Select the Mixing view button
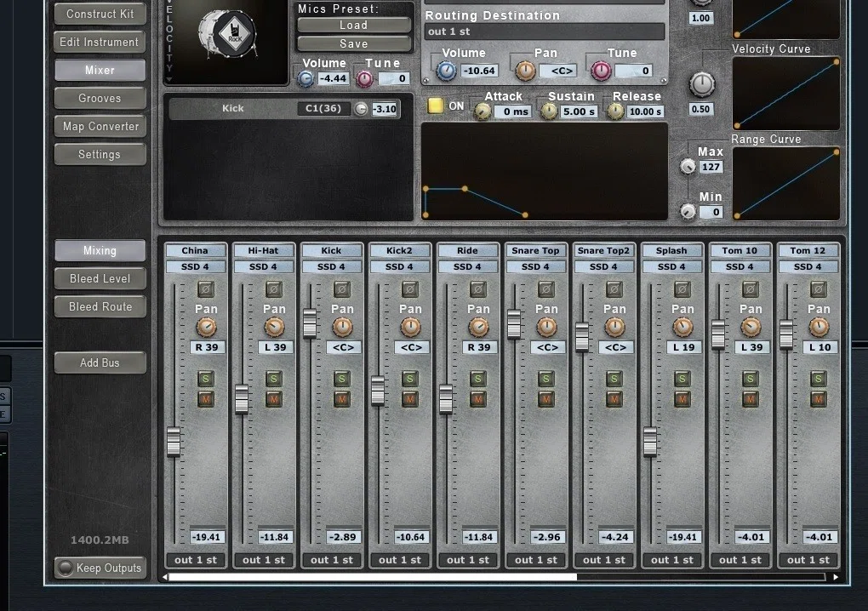The height and width of the screenshot is (611, 868). tap(100, 251)
